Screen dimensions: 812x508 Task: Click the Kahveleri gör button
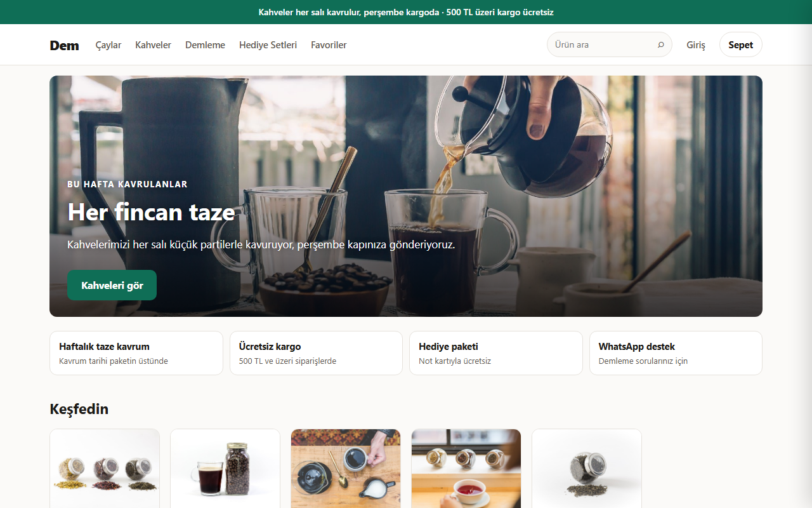pyautogui.click(x=112, y=285)
